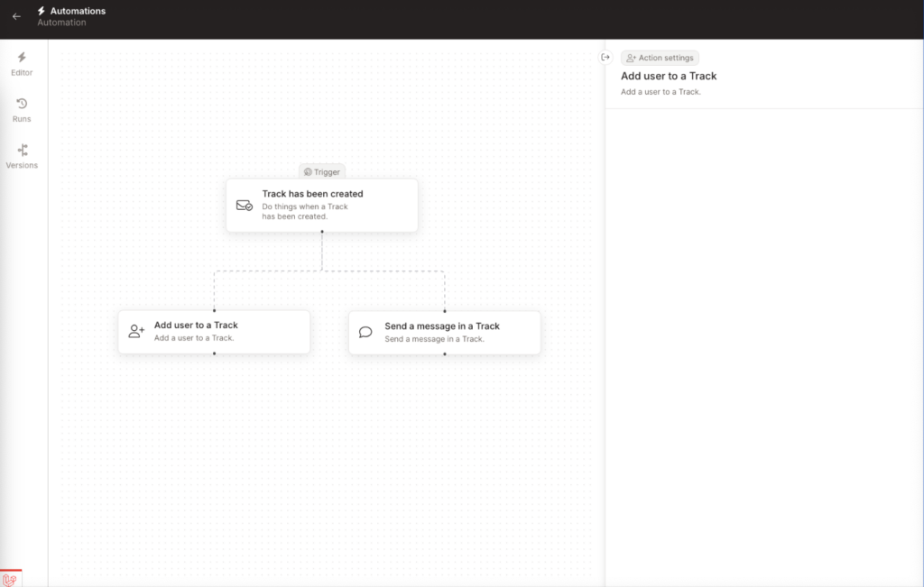Viewport: 924px width, 587px height.
Task: Select the 'Send a message in a Track' node
Action: tap(444, 333)
